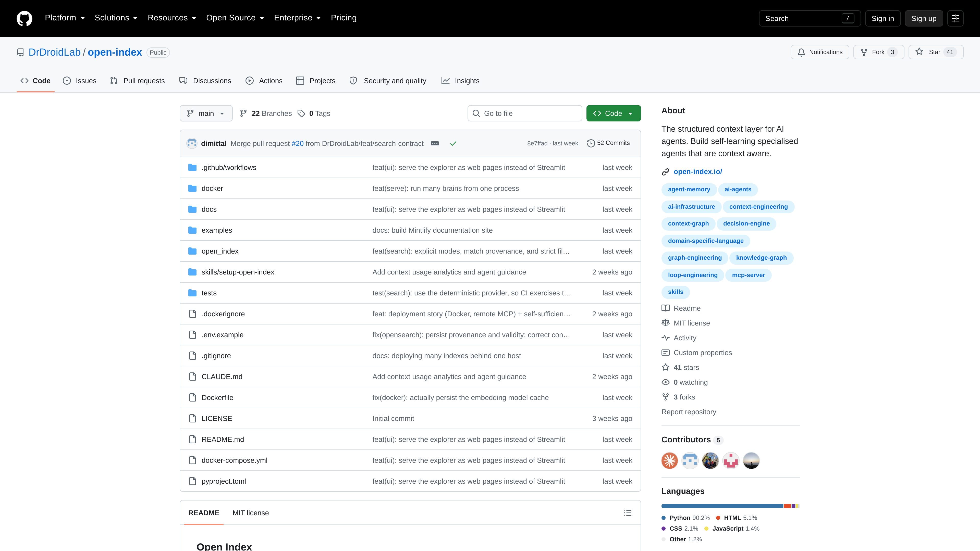The width and height of the screenshot is (980, 551).
Task: Click the green check status icon
Action: (x=453, y=143)
